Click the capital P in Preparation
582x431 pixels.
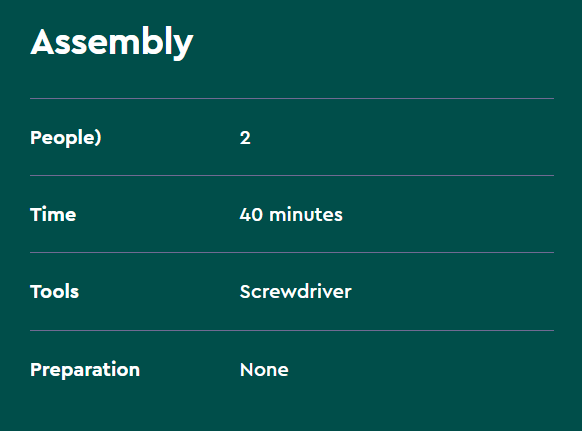click(36, 369)
